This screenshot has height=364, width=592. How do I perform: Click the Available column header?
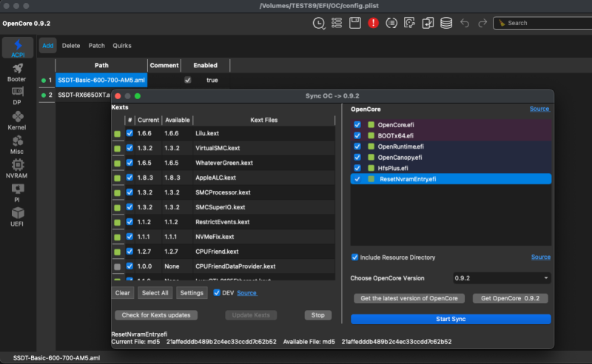pos(178,120)
